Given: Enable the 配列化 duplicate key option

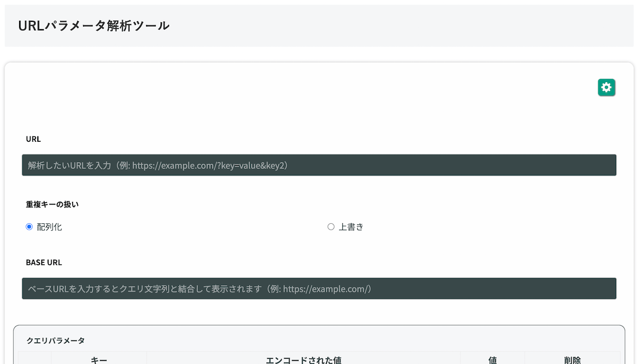Looking at the screenshot, I should (28, 226).
